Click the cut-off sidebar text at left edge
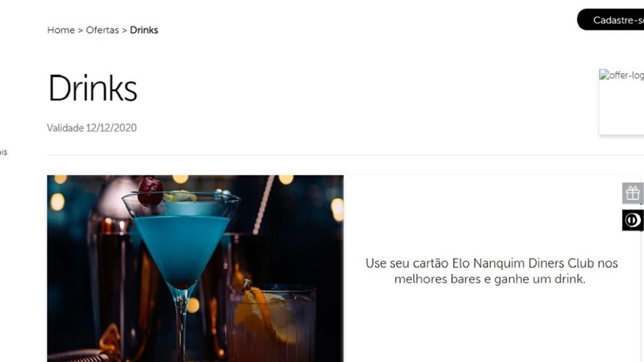Image resolution: width=644 pixels, height=362 pixels. point(3,152)
